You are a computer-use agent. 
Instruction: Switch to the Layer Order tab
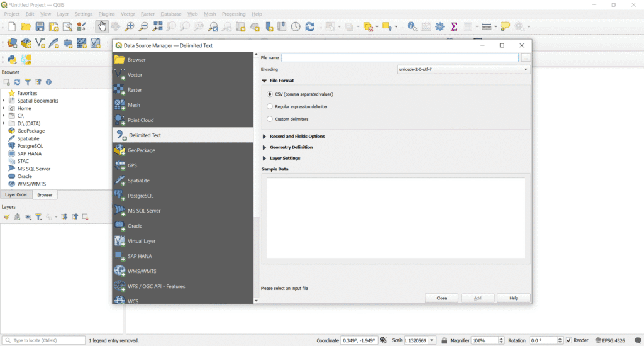pyautogui.click(x=16, y=195)
